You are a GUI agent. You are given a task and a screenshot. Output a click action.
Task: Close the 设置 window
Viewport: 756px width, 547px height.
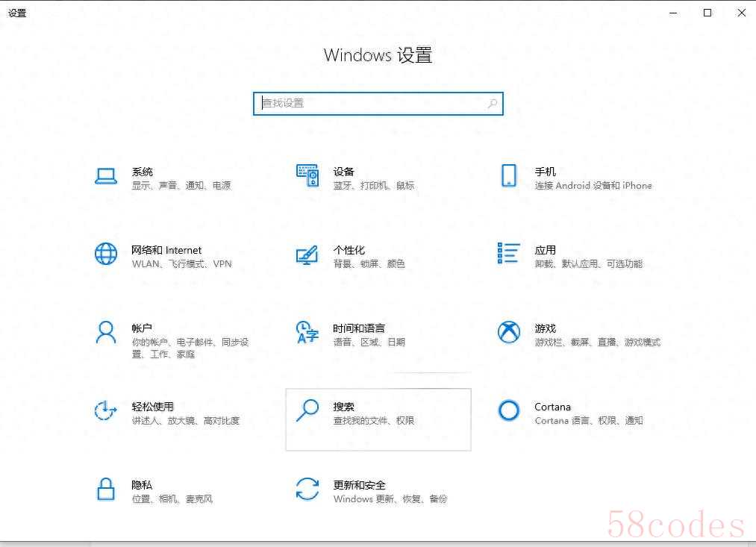pyautogui.click(x=742, y=13)
